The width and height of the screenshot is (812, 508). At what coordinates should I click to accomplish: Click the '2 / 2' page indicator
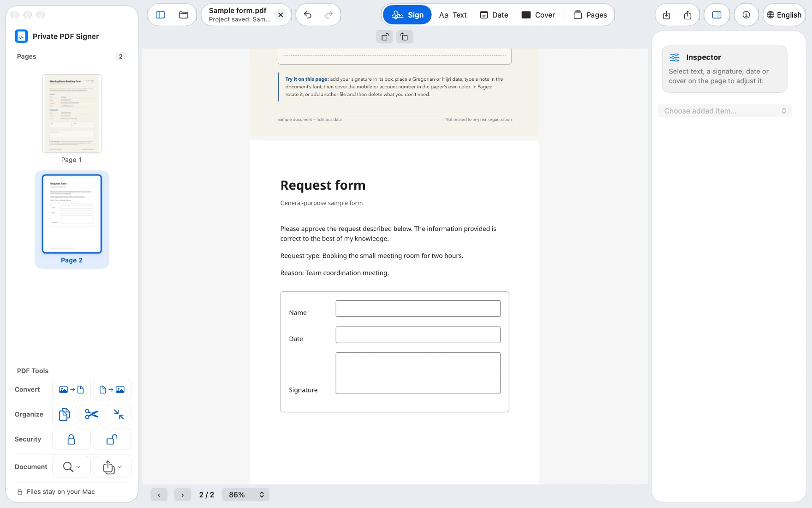(x=207, y=495)
